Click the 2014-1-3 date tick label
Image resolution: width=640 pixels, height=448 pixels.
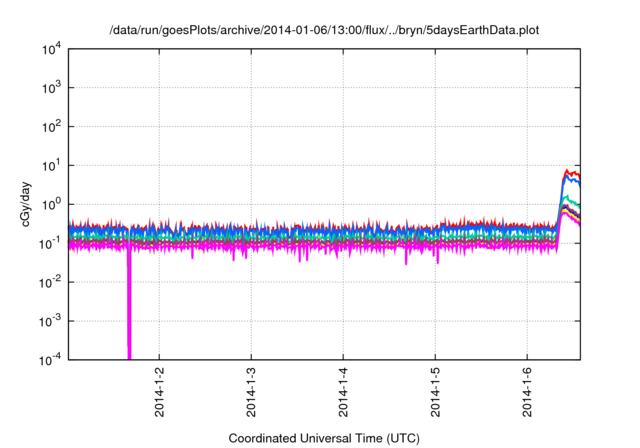pos(251,392)
